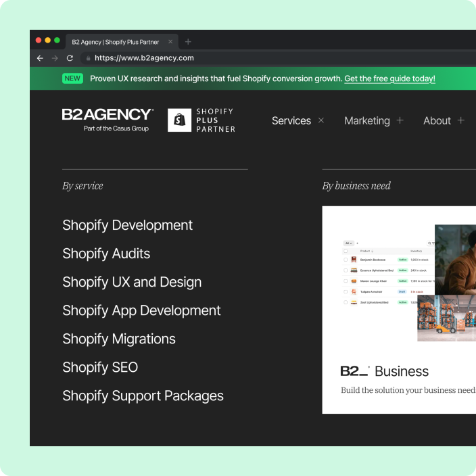Viewport: 476px width, 476px height.
Task: Open Shopify Development service link
Action: coord(128,226)
